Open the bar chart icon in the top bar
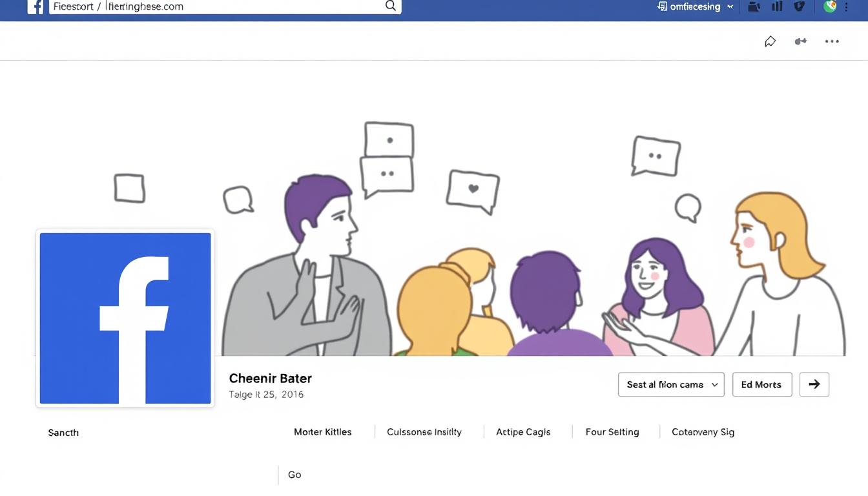 777,6
